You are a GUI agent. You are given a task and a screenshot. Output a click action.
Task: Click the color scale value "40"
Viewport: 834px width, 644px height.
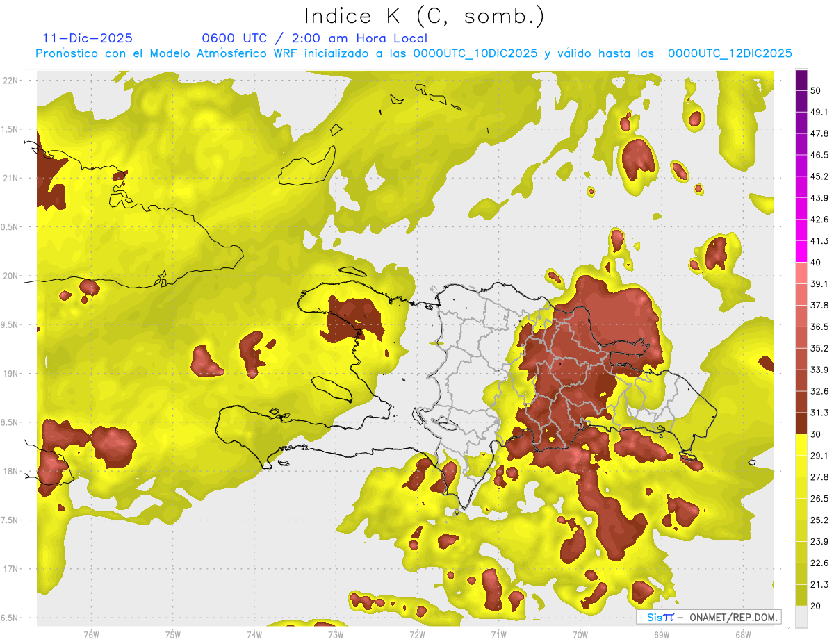[x=816, y=262]
